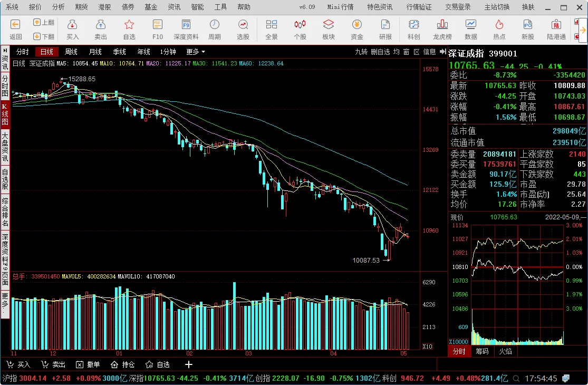Collapse the left sidebar with top arrow
Screen dimensions: 588x385
point(5,50)
